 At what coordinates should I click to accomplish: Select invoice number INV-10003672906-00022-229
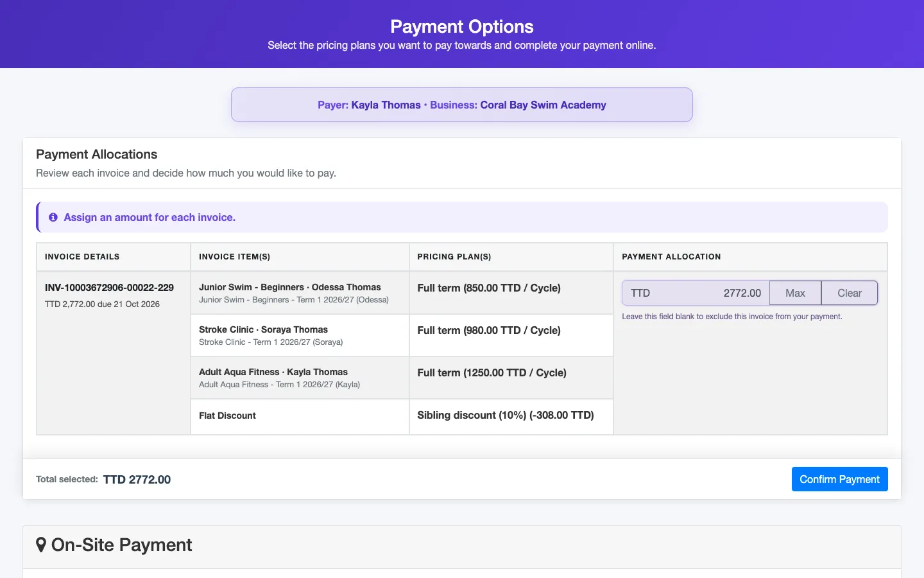[109, 288]
